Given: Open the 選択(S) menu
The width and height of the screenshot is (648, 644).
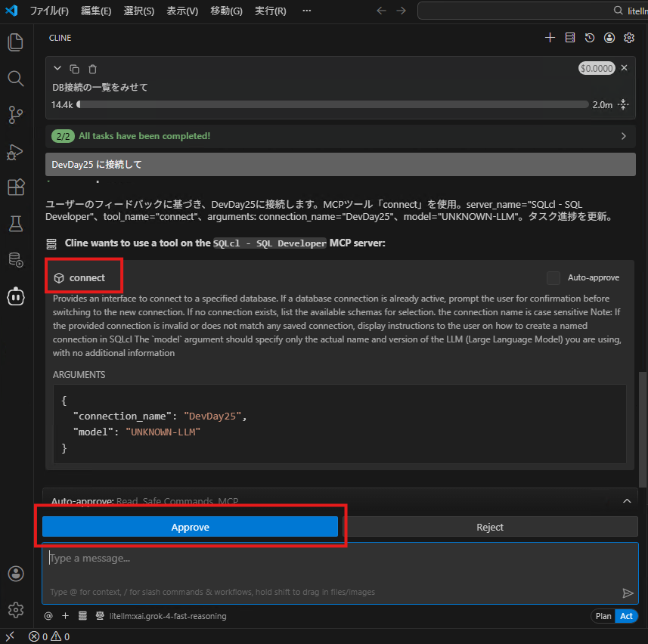Looking at the screenshot, I should [x=139, y=11].
